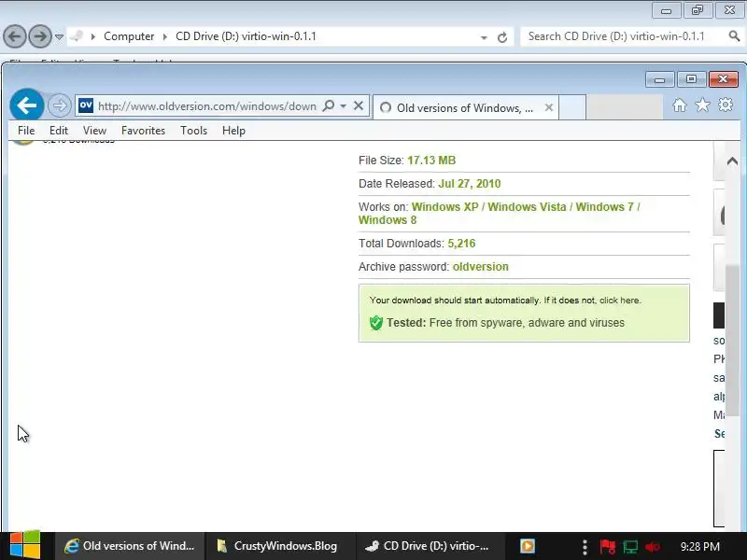
Task: Expand arrow after Computer in breadcrumb
Action: coord(165,36)
